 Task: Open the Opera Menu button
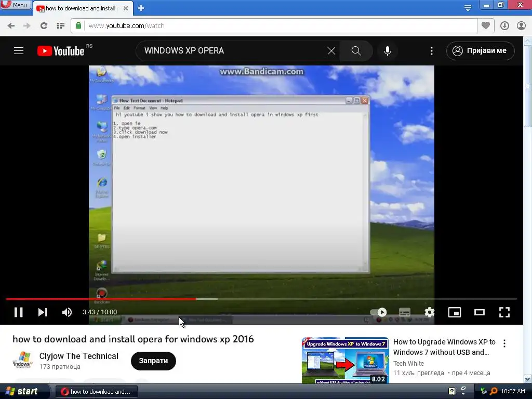pyautogui.click(x=15, y=5)
